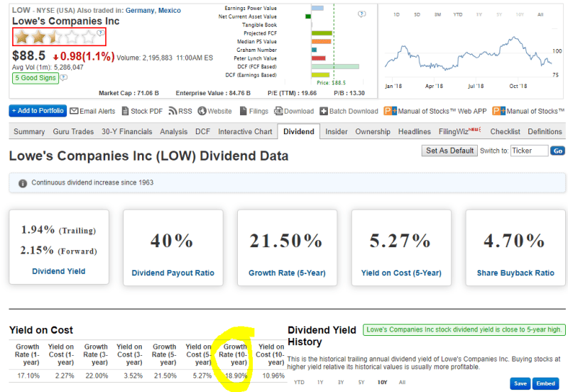Switch to the Ownership tab
This screenshot has height=392, width=568.
pos(373,131)
